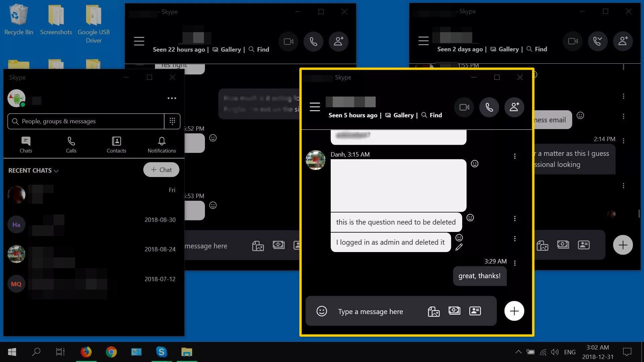The height and width of the screenshot is (362, 644).
Task: Expand the plus button for more attach options
Action: [x=515, y=311]
